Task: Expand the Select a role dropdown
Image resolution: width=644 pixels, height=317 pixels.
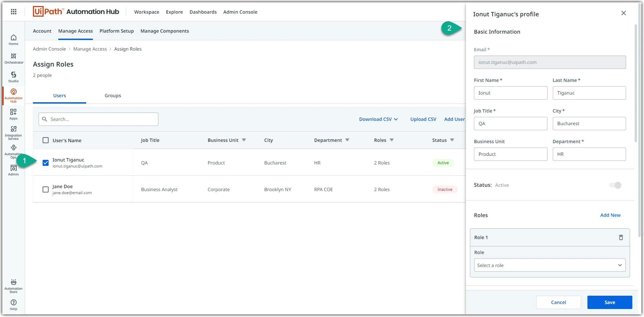Action: pos(550,265)
